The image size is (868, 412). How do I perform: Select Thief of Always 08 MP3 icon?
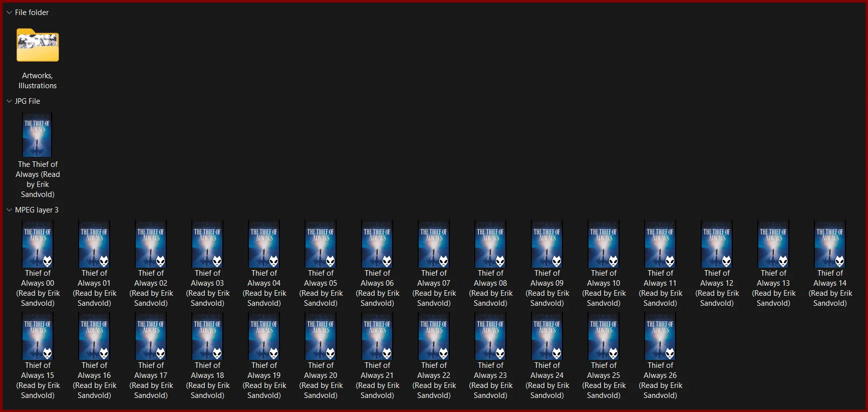coord(490,244)
